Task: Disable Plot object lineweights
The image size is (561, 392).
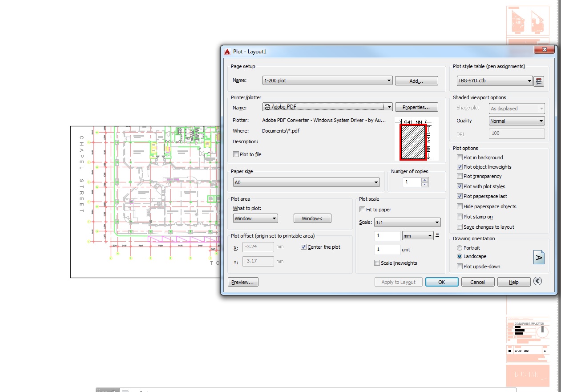Action: click(460, 167)
